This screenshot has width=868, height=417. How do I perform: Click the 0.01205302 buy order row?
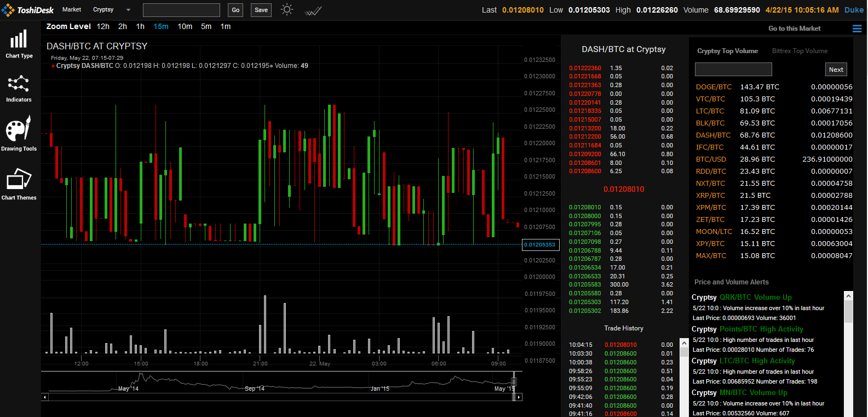click(x=621, y=311)
